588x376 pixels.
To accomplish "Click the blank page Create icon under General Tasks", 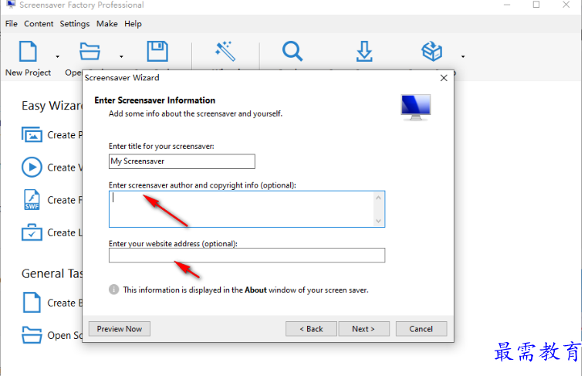I will pos(32,303).
